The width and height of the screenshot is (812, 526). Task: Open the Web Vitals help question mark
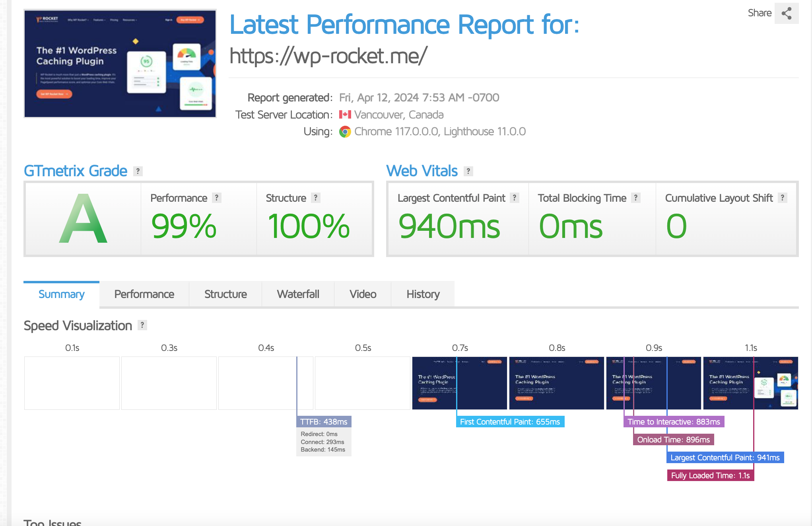(x=468, y=171)
